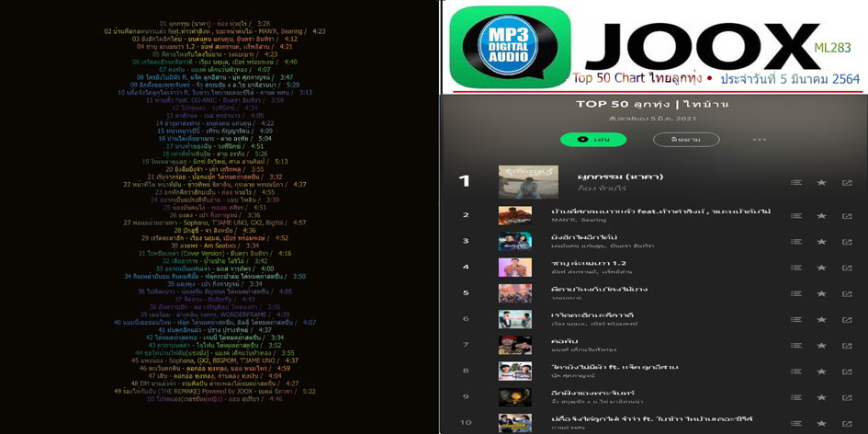868x434 pixels.
Task: Add rank 2 song to playlist
Action: click(796, 215)
